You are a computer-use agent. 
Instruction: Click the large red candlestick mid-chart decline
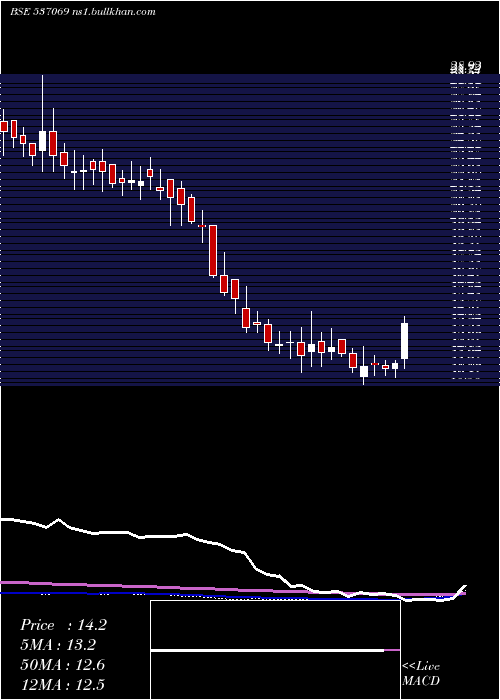pyautogui.click(x=213, y=250)
